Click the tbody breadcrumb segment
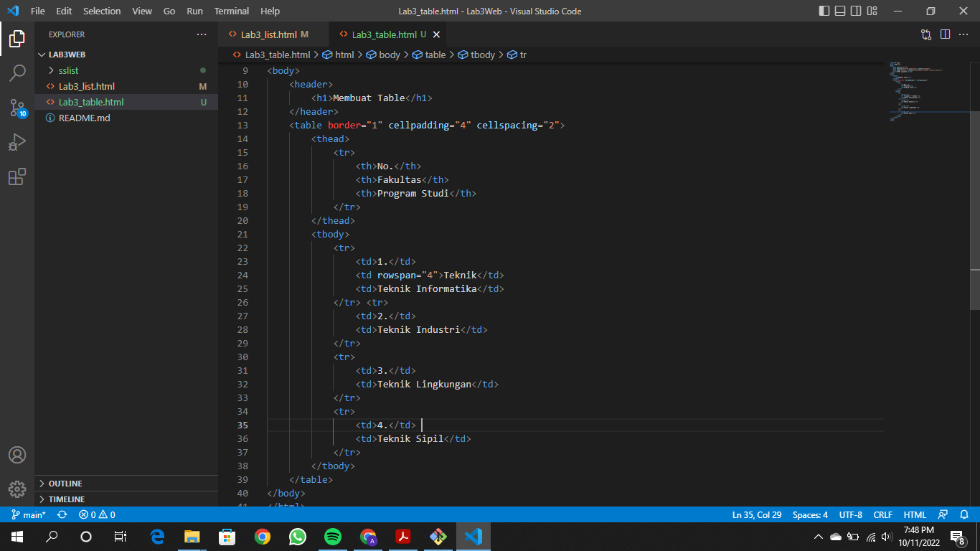Image resolution: width=980 pixels, height=551 pixels. click(x=476, y=55)
